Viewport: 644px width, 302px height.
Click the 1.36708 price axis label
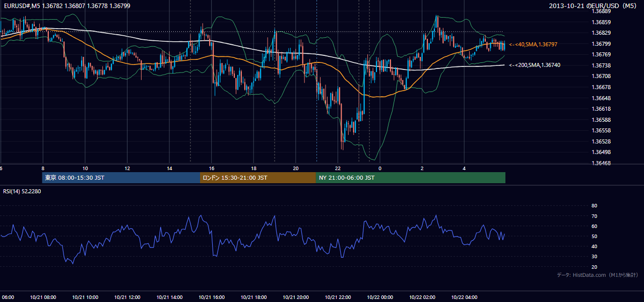coord(602,76)
